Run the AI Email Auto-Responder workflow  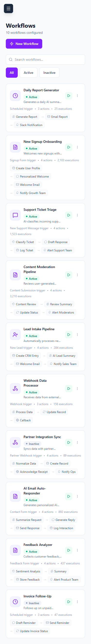click(68, 497)
